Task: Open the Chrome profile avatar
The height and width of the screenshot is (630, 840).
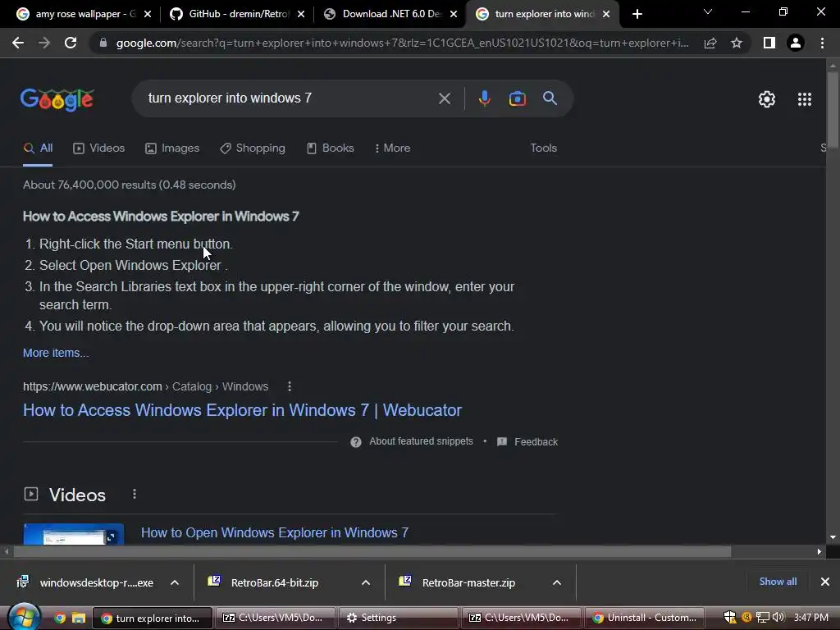Action: pos(796,43)
